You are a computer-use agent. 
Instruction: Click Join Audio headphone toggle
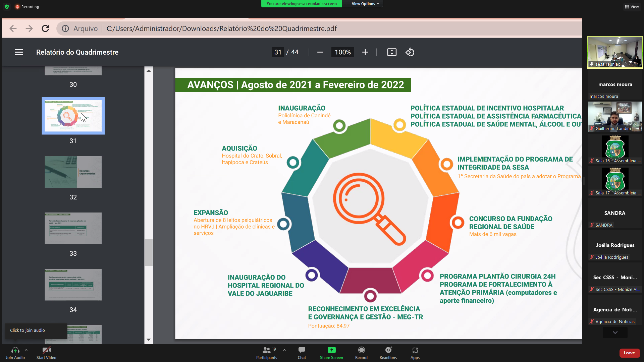click(x=15, y=353)
